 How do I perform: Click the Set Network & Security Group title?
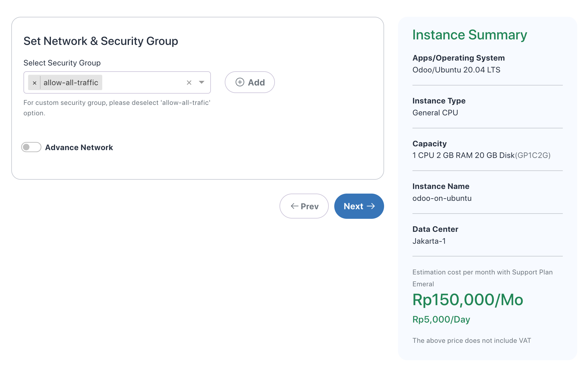101,41
